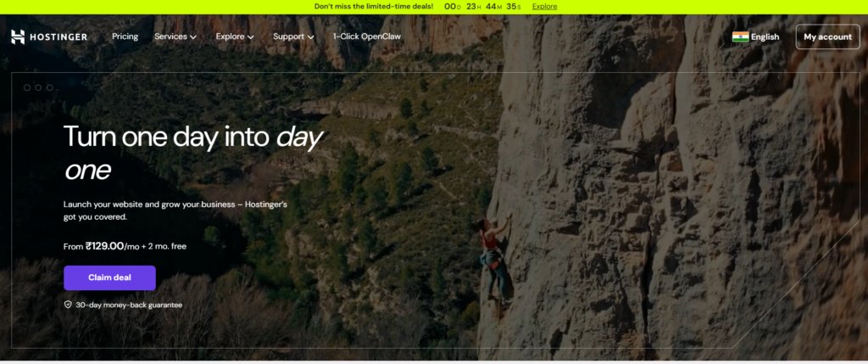This screenshot has height=364, width=868.
Task: Open the 1-Click OpenClaw menu item
Action: pos(366,36)
